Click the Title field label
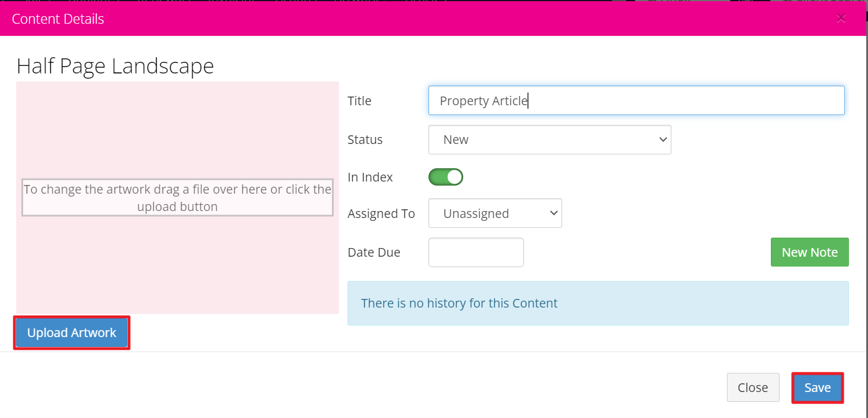This screenshot has width=868, height=418. tap(359, 101)
